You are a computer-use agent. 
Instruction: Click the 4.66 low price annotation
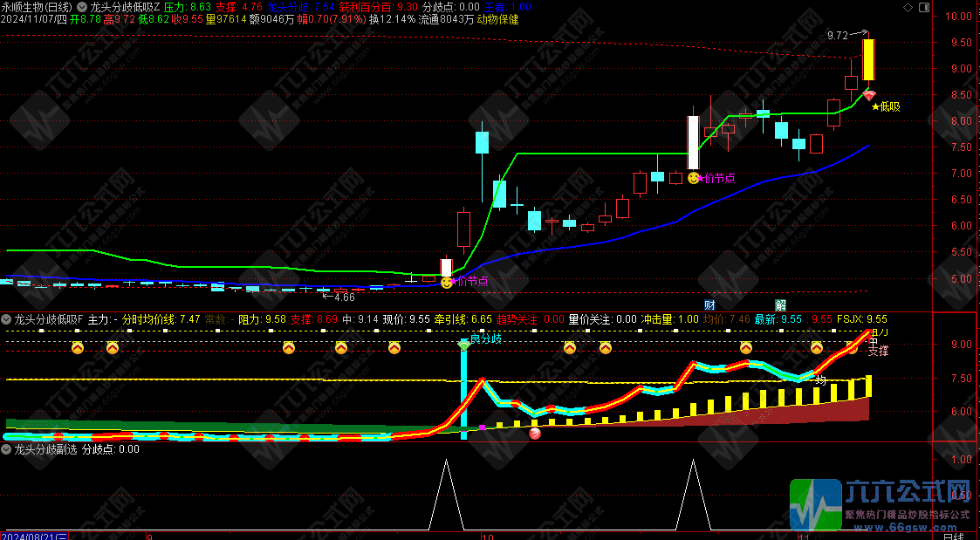point(344,297)
